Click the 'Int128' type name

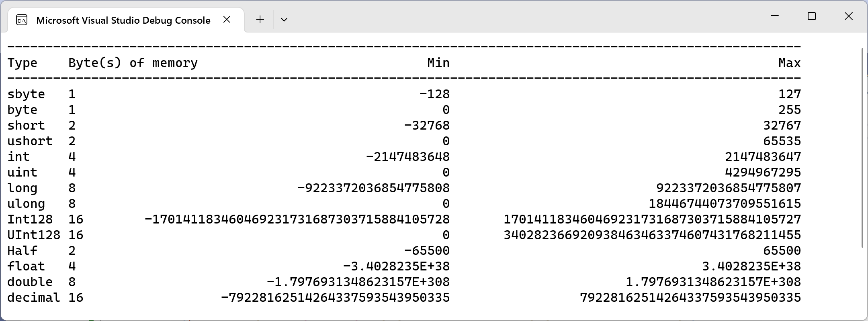tap(30, 219)
